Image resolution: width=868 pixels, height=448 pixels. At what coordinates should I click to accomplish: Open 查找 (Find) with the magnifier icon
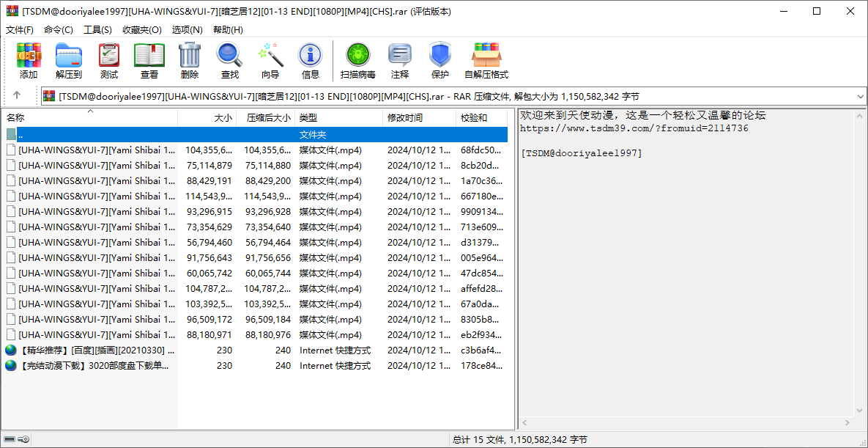coord(229,60)
